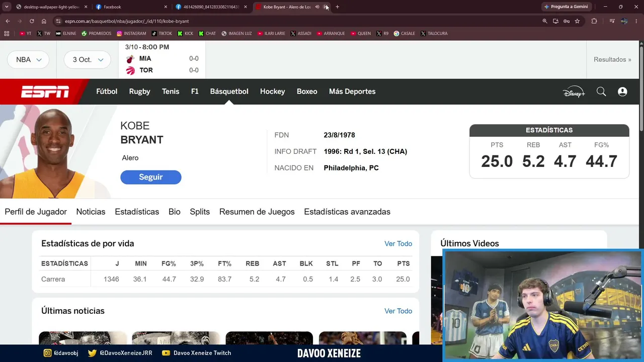Open a new browser tab

click(x=337, y=7)
